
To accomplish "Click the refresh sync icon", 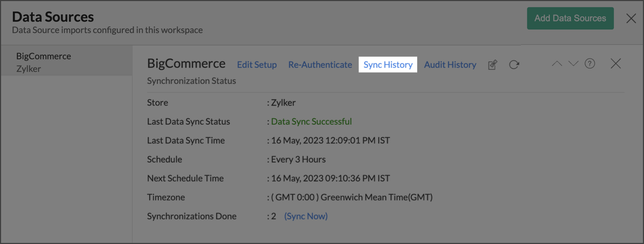I will pos(514,65).
